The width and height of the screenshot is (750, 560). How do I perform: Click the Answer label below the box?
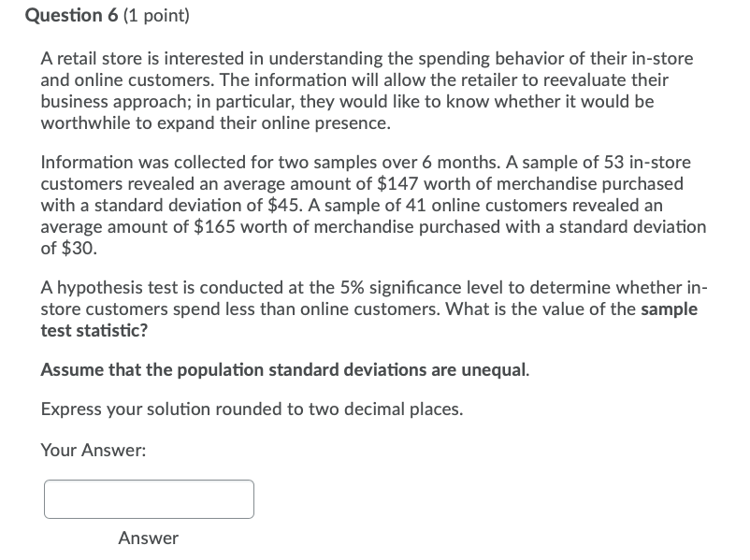coord(148,538)
